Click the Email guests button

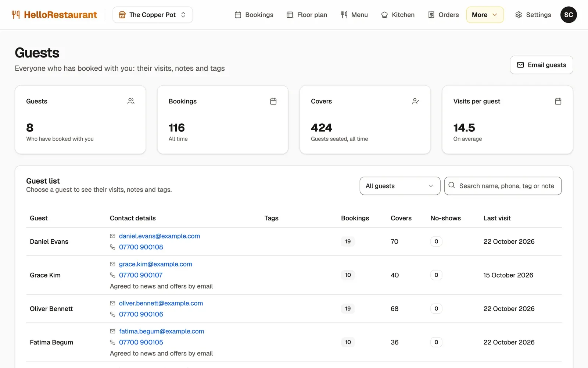(x=541, y=65)
